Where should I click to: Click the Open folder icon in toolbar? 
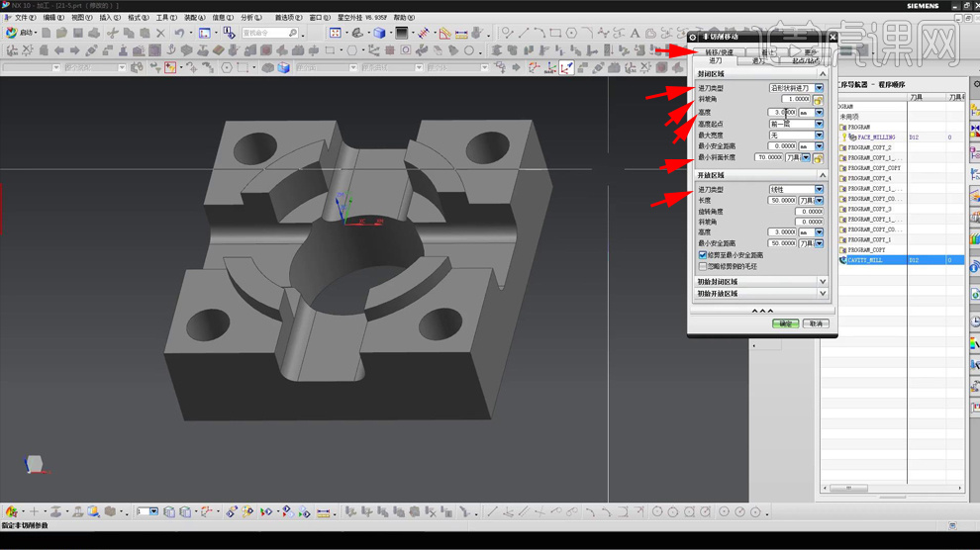(61, 33)
